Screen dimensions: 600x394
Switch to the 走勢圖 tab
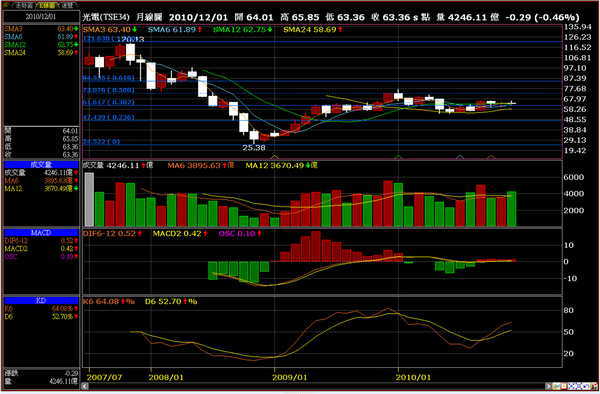point(23,5)
